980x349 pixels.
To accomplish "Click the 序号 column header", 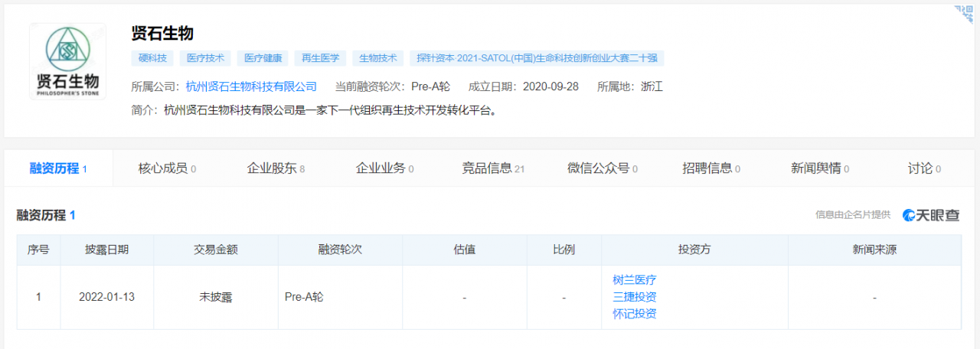I will pos(38,250).
